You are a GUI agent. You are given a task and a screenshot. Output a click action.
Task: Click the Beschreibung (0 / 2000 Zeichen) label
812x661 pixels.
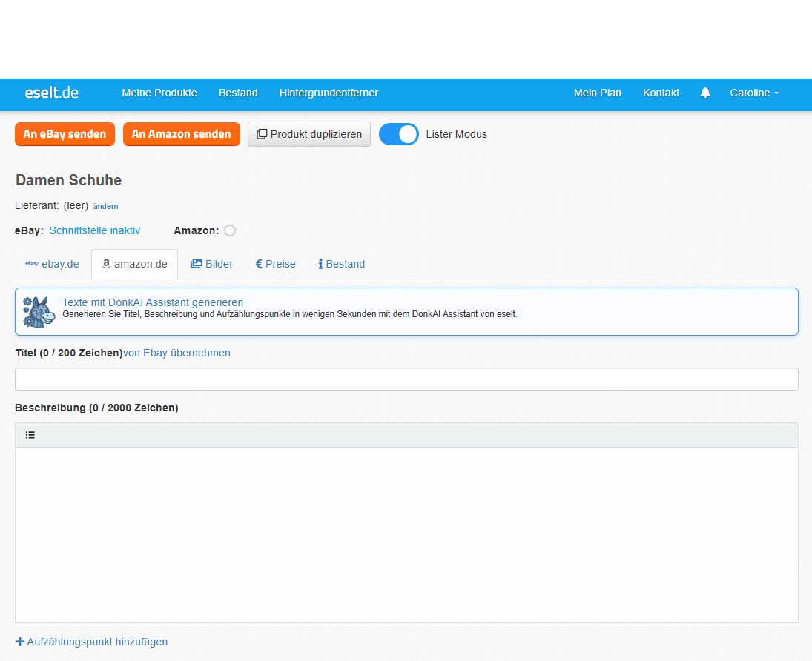pos(96,408)
